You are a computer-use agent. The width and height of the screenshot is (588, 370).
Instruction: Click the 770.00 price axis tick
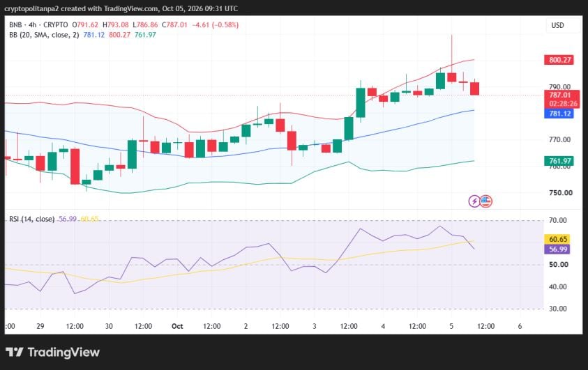(x=560, y=139)
